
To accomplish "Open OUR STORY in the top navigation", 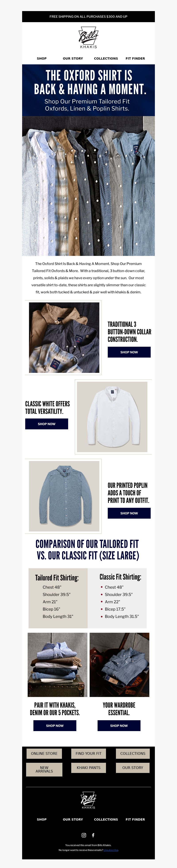I will (x=73, y=58).
